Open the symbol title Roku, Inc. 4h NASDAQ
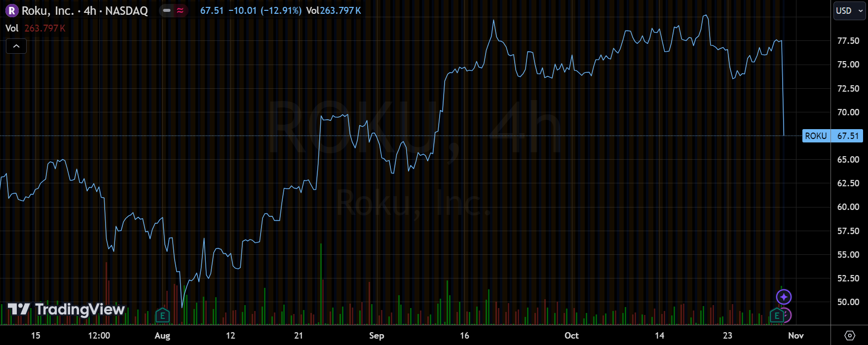 click(x=84, y=10)
